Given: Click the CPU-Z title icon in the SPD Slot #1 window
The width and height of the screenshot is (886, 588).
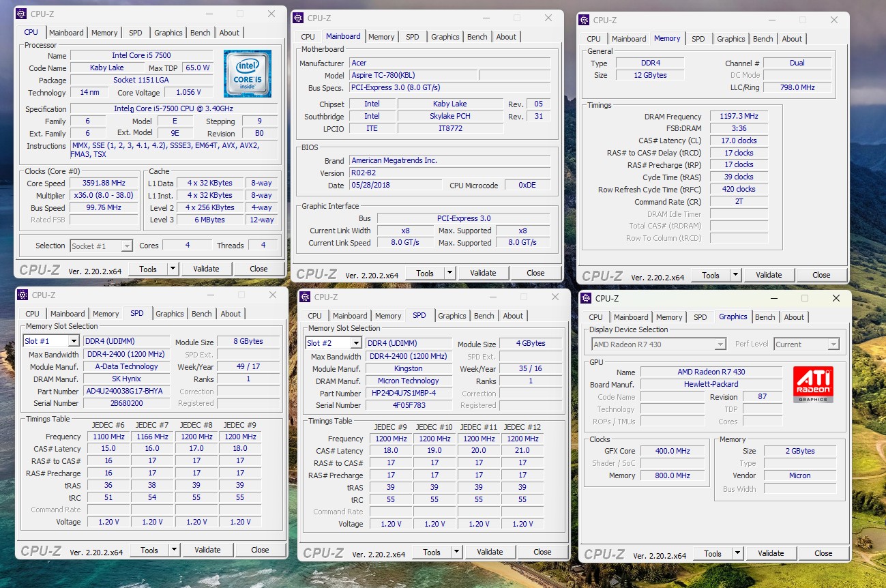Looking at the screenshot, I should 23,295.
